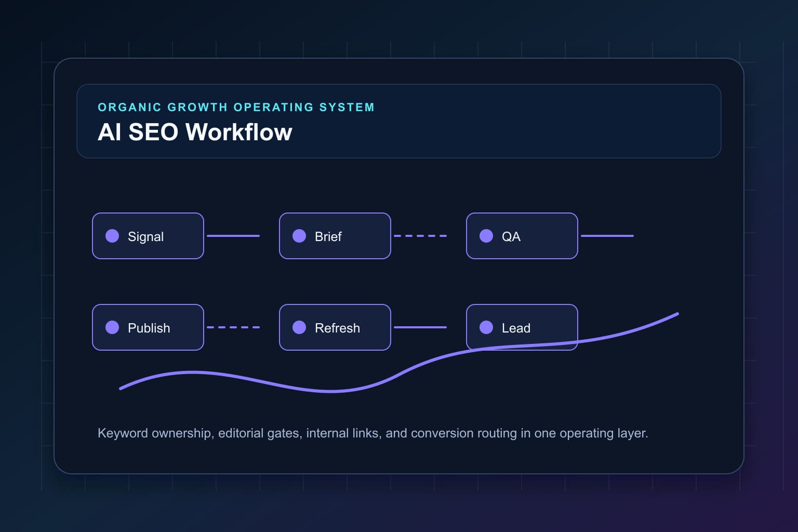Select the Signal workflow node
Image resolution: width=798 pixels, height=532 pixels.
pos(148,236)
